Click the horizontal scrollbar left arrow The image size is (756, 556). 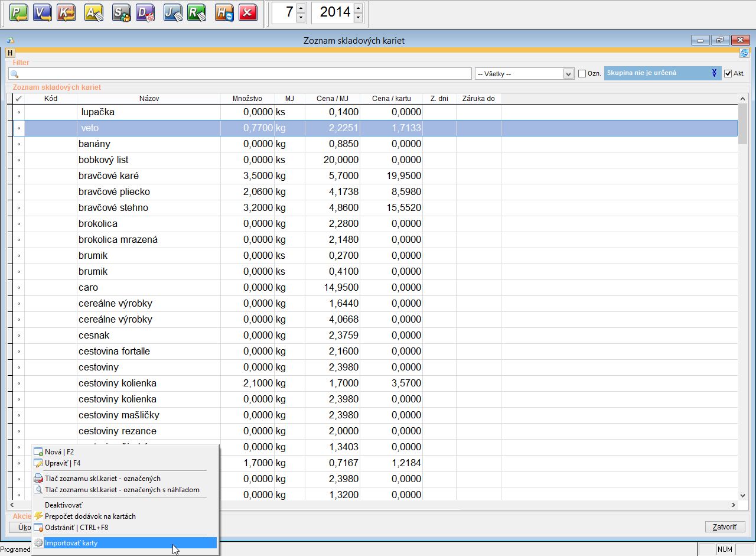coord(11,505)
